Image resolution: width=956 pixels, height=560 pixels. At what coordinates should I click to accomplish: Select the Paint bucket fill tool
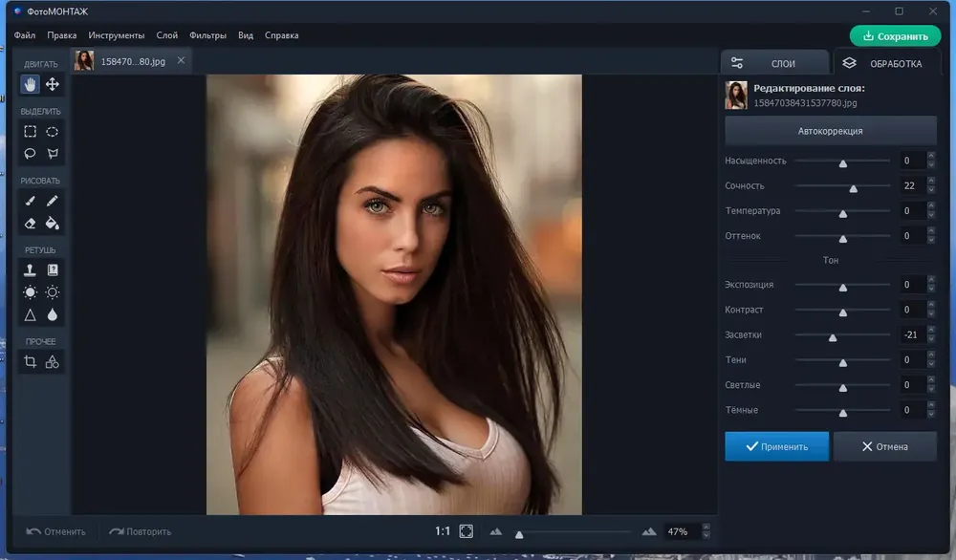(53, 223)
